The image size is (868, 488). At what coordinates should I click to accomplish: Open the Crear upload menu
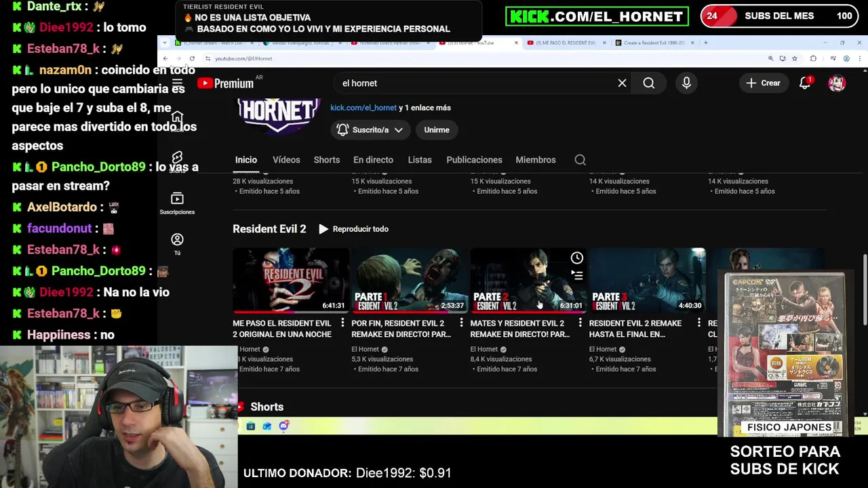764,83
